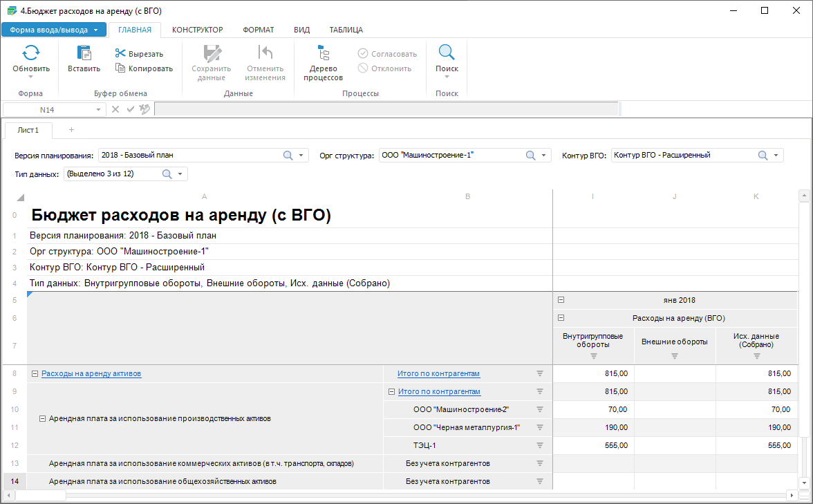This screenshot has width=813, height=504.
Task: Click the Расходы на аренду активов link
Action: click(91, 374)
